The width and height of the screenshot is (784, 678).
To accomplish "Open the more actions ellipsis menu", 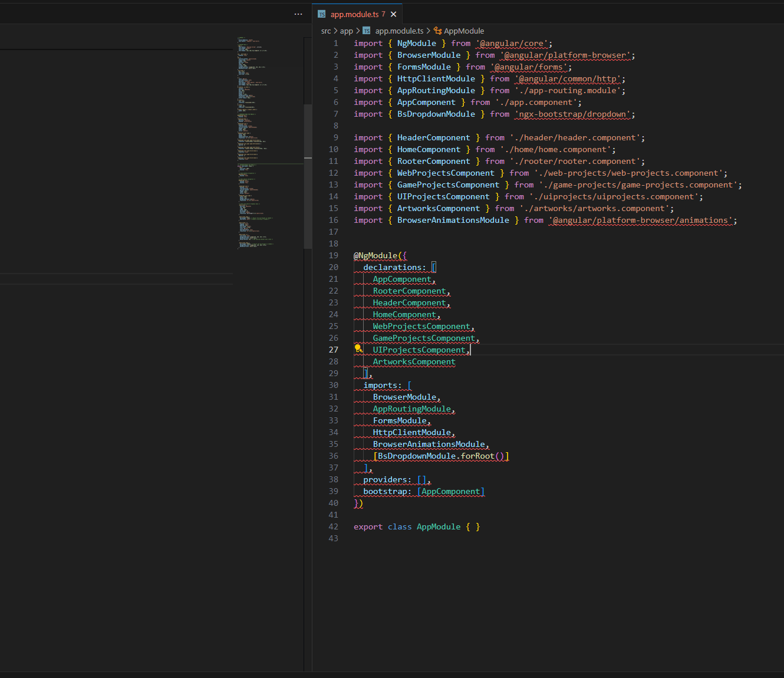I will 298,14.
